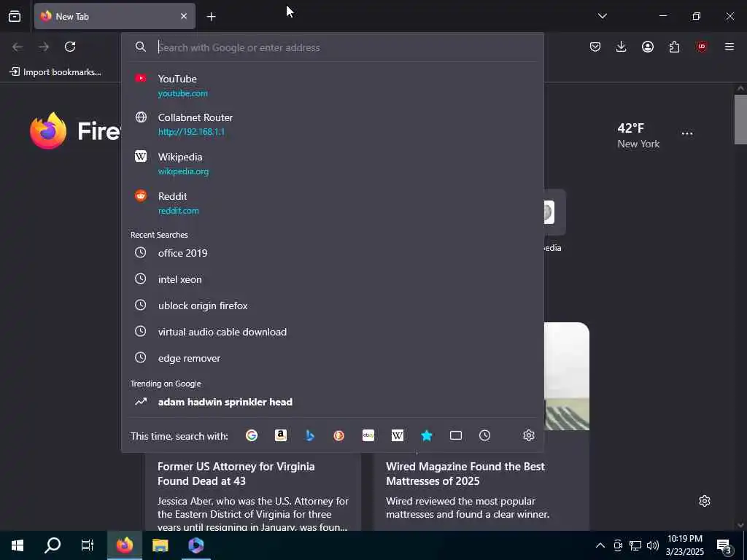This screenshot has height=560, width=747.
Task: Open network icon in system tray
Action: pyautogui.click(x=635, y=545)
